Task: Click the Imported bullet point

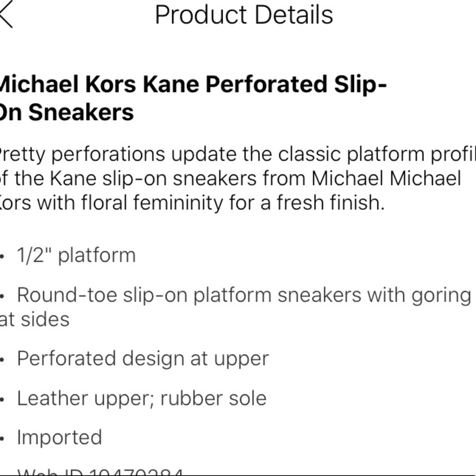Action: pyautogui.click(x=59, y=436)
